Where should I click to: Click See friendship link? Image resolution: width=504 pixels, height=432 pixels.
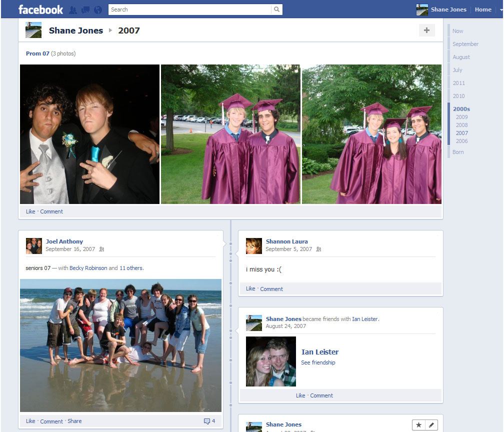[318, 362]
